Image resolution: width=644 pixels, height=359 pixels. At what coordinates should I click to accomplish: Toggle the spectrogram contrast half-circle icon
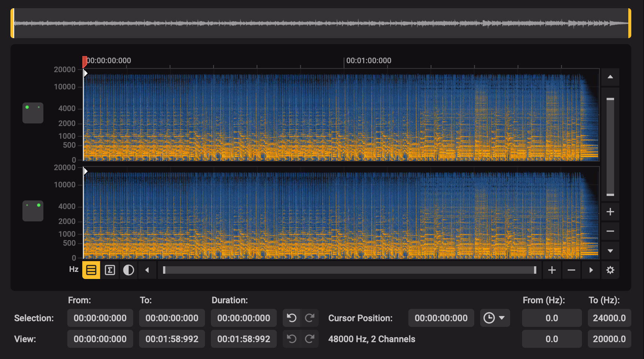point(129,270)
